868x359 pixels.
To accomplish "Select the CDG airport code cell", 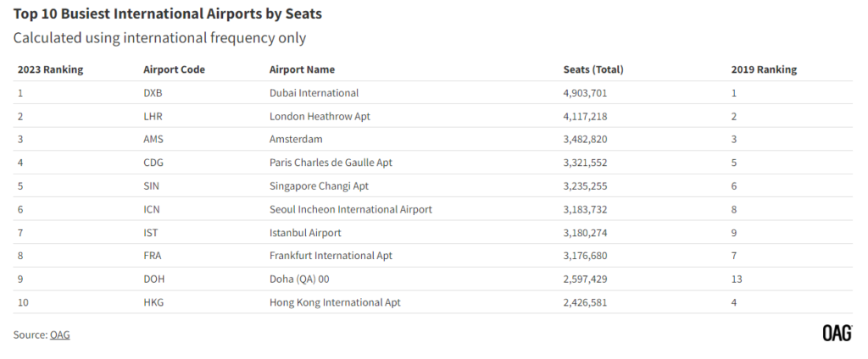I will (153, 163).
